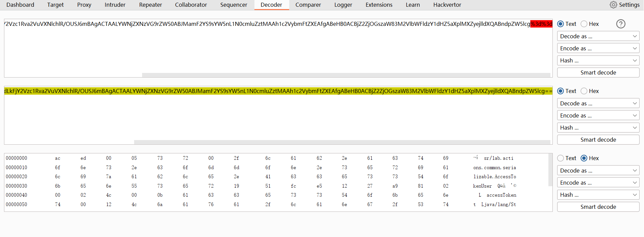Viewport: 644px width, 237px height.
Task: Click Smart decode in first panel
Action: pyautogui.click(x=598, y=73)
